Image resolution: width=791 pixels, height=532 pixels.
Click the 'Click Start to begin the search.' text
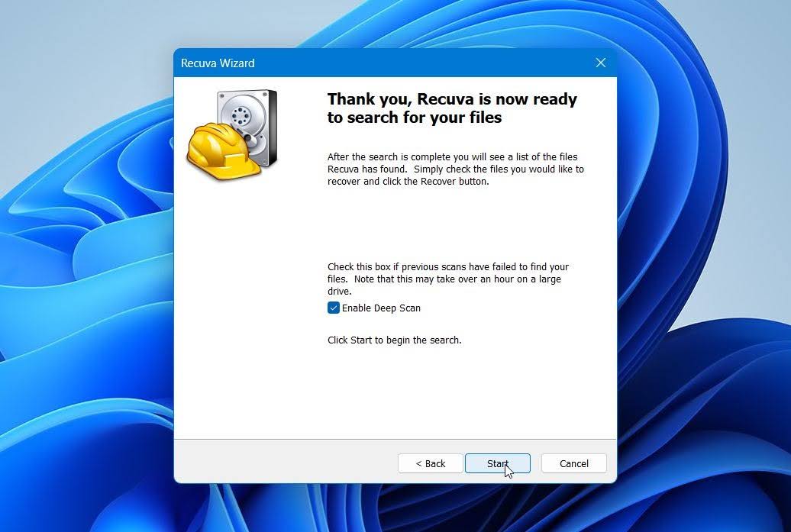pyautogui.click(x=395, y=340)
